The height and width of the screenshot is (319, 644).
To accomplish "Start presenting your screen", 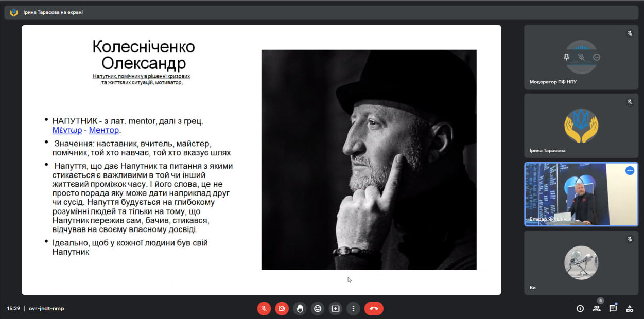I will pyautogui.click(x=336, y=308).
